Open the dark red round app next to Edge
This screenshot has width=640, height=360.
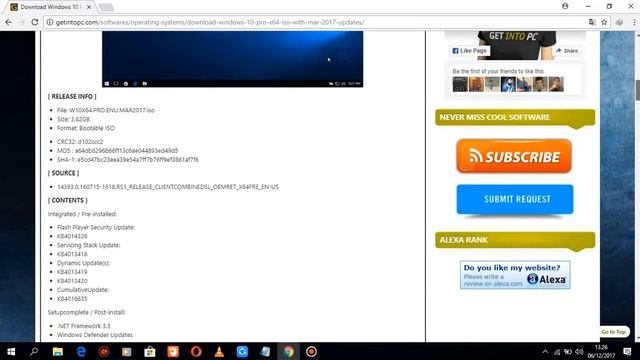[104, 351]
